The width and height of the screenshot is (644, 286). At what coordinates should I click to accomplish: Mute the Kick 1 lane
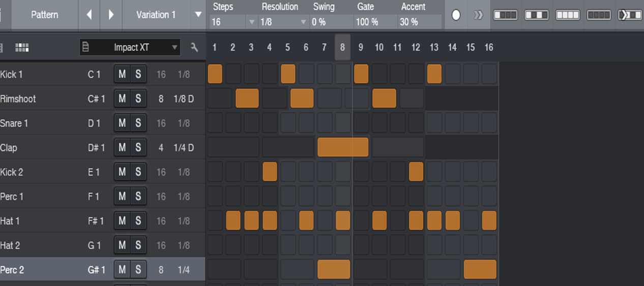(122, 74)
